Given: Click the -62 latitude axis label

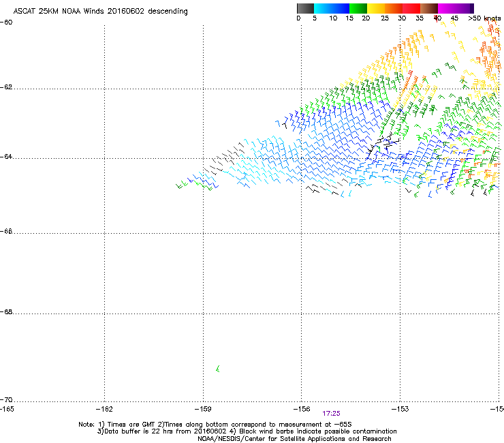Looking at the screenshot, I should point(6,87).
